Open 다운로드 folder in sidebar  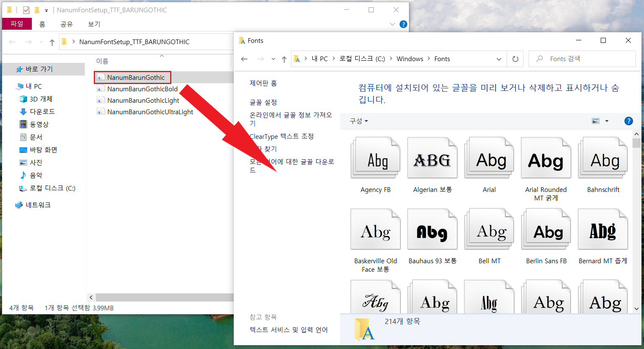click(x=37, y=112)
